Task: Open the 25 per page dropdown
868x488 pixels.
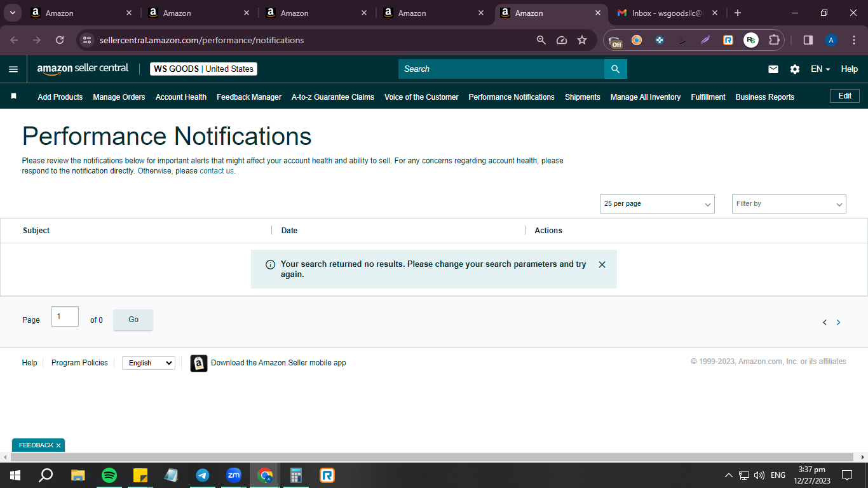Action: [657, 204]
